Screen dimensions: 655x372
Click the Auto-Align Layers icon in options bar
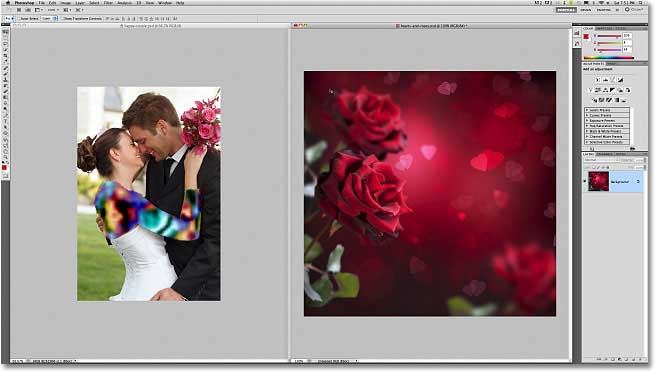point(175,18)
